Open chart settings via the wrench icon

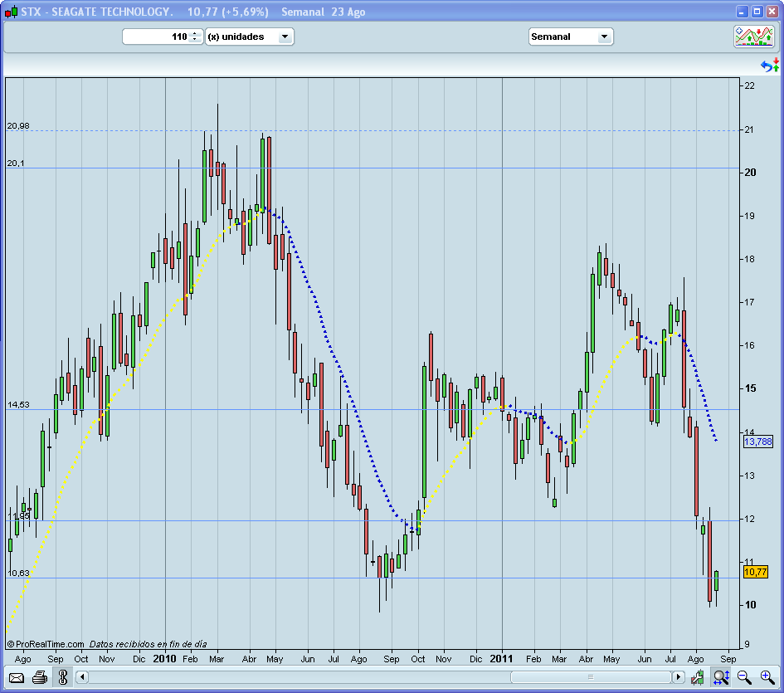698,677
